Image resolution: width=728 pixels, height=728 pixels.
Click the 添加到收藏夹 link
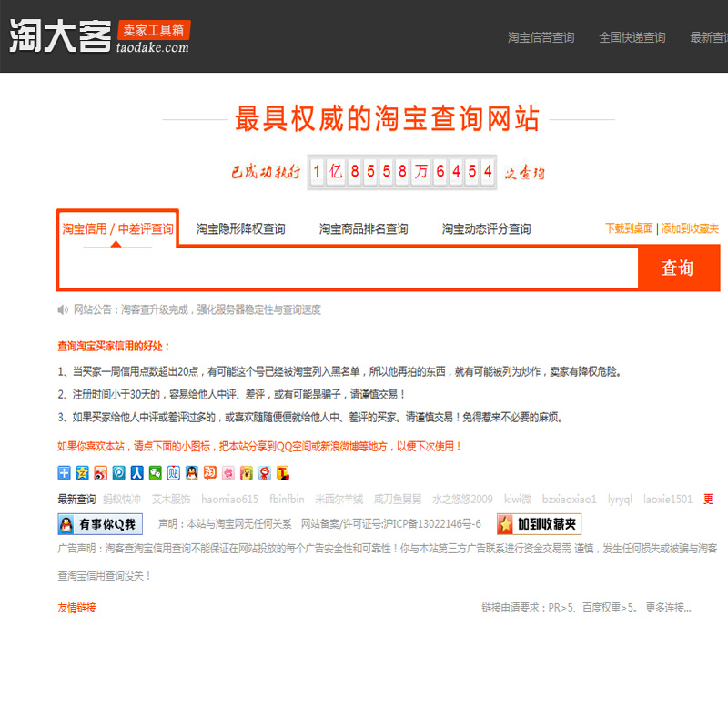point(690,228)
